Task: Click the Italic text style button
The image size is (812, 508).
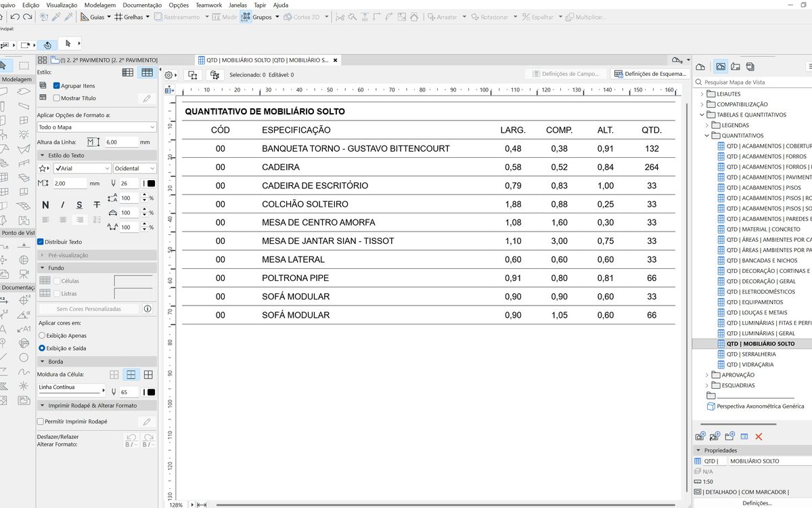Action: (x=63, y=205)
